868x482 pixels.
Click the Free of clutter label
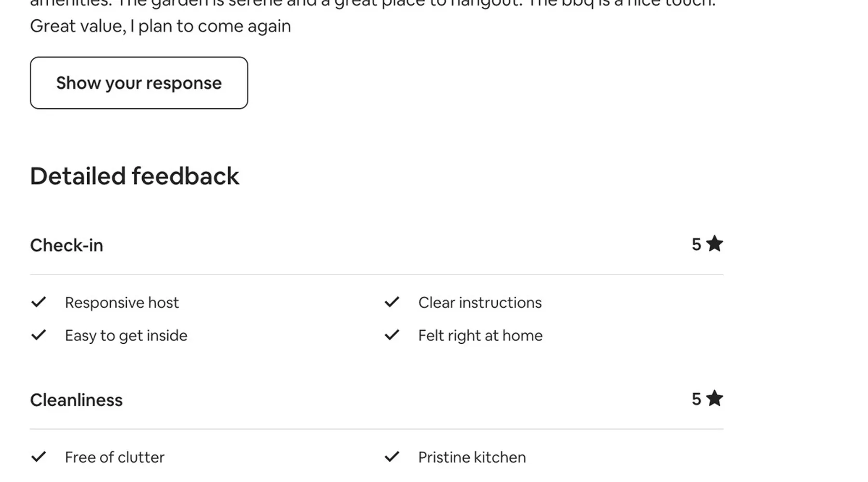click(x=115, y=457)
